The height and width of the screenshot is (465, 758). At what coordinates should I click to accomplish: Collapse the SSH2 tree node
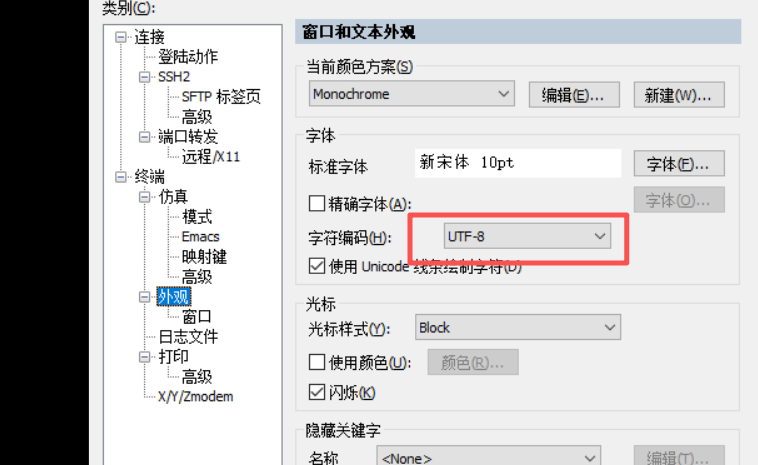coord(145,77)
